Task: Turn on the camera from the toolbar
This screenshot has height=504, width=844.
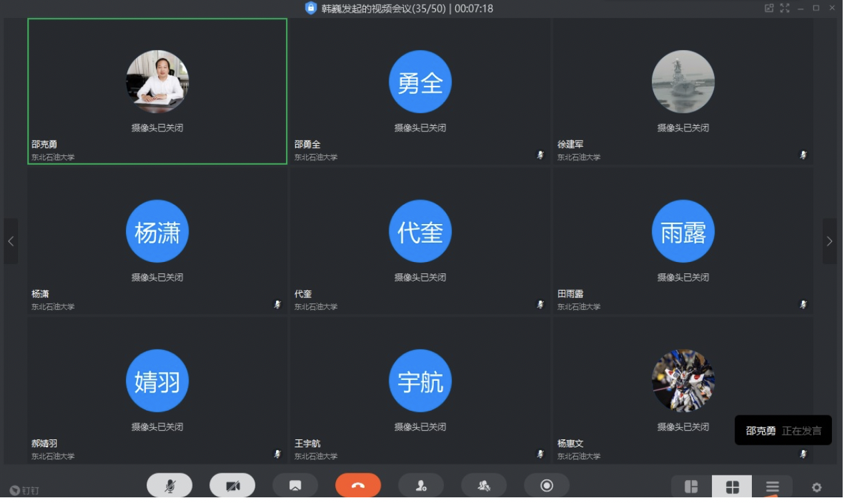Action: 232,485
